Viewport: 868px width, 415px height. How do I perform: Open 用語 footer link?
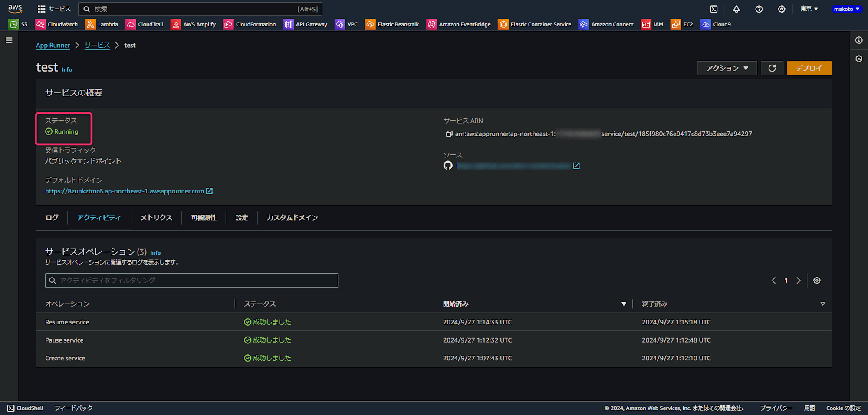pyautogui.click(x=809, y=408)
